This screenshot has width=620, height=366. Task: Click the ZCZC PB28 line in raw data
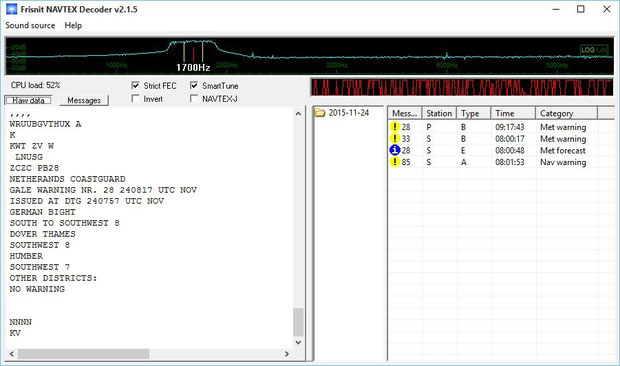point(34,168)
